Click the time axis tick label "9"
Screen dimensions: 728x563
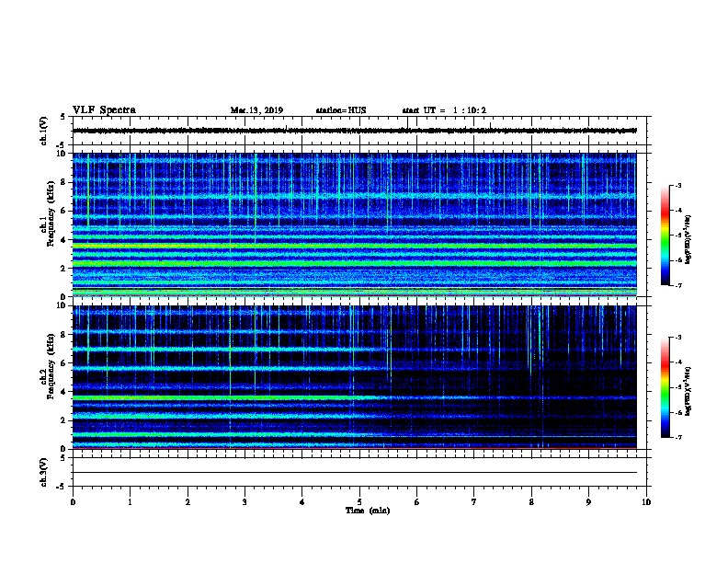[588, 502]
